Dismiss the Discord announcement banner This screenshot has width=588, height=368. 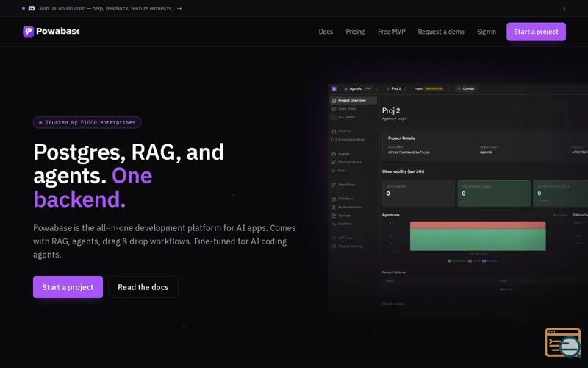click(x=564, y=9)
